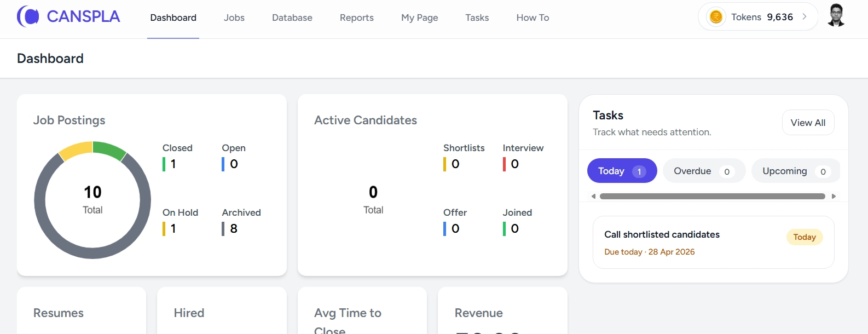The image size is (868, 334).
Task: Click the green segment of the donut chart
Action: pyautogui.click(x=110, y=150)
